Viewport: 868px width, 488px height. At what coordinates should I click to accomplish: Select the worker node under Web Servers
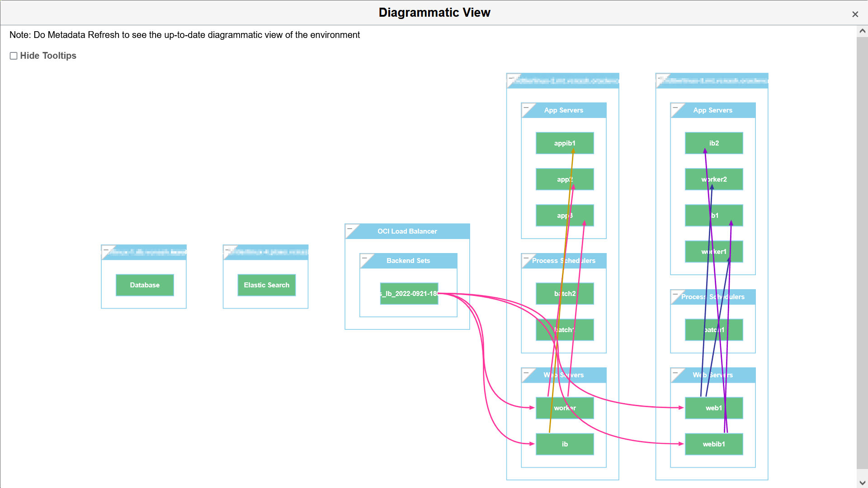(x=565, y=408)
